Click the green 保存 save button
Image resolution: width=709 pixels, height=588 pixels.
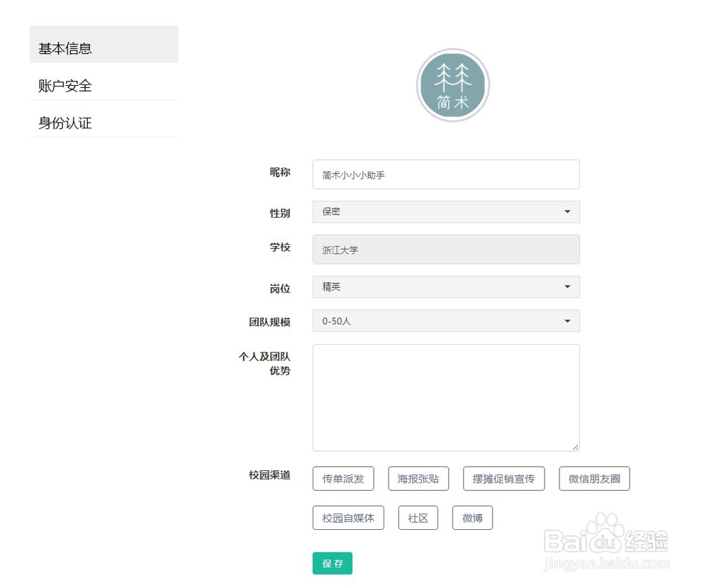[332, 563]
